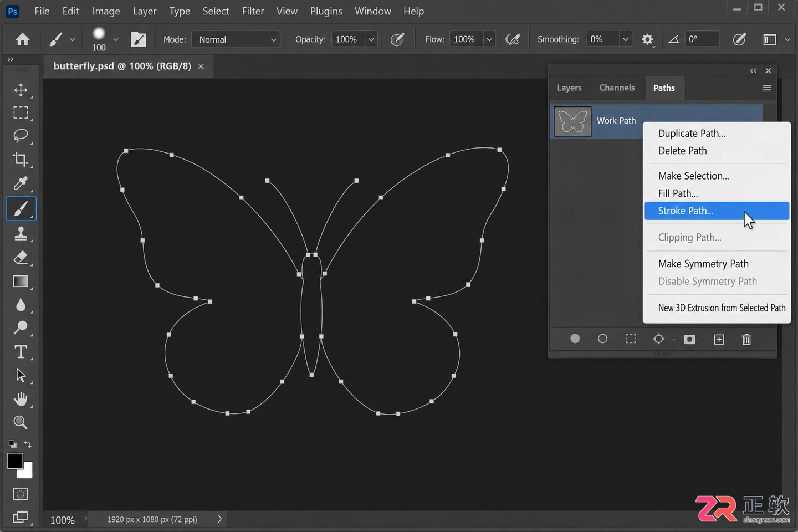Select the Hand tool

(x=21, y=399)
